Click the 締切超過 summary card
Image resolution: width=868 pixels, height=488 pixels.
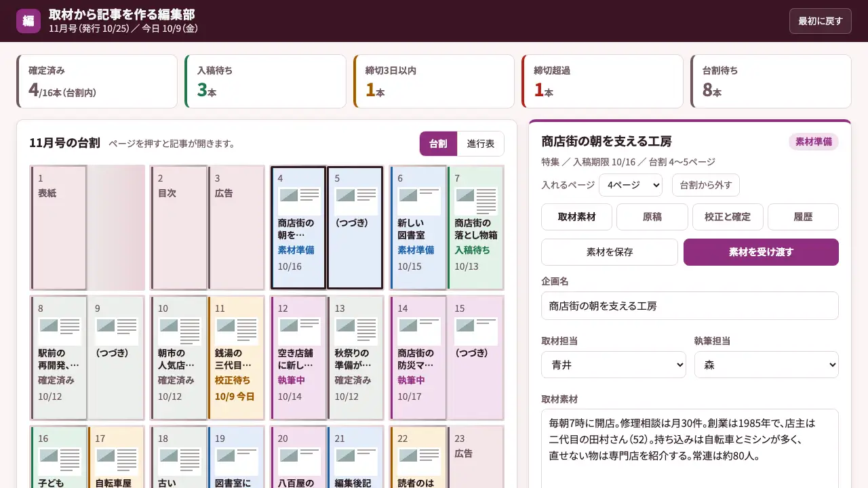point(602,81)
